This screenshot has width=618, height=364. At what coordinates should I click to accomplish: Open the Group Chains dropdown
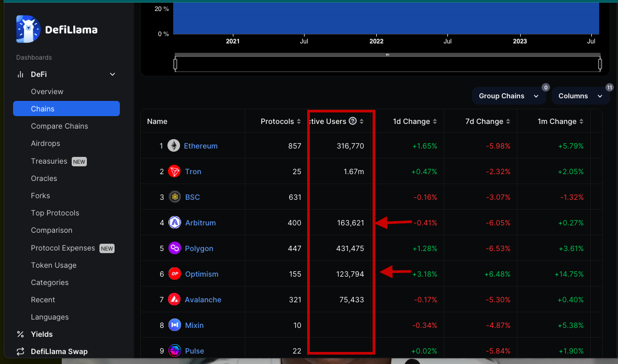pyautogui.click(x=509, y=96)
